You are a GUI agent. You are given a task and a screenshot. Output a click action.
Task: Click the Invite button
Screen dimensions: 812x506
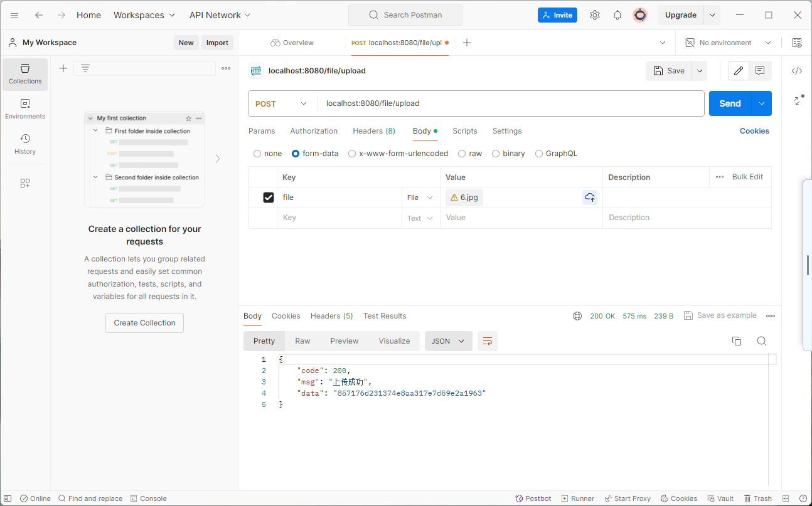tap(557, 15)
